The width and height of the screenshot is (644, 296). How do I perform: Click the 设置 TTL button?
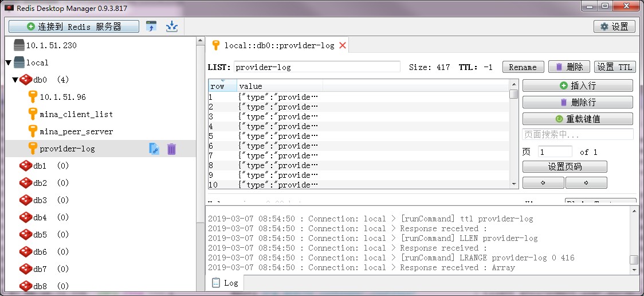pos(614,67)
